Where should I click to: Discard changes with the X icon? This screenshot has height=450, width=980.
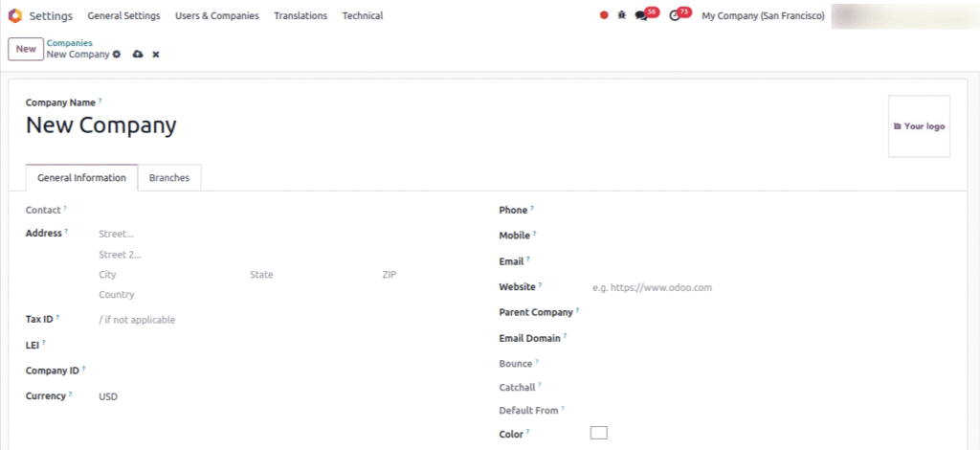click(156, 55)
